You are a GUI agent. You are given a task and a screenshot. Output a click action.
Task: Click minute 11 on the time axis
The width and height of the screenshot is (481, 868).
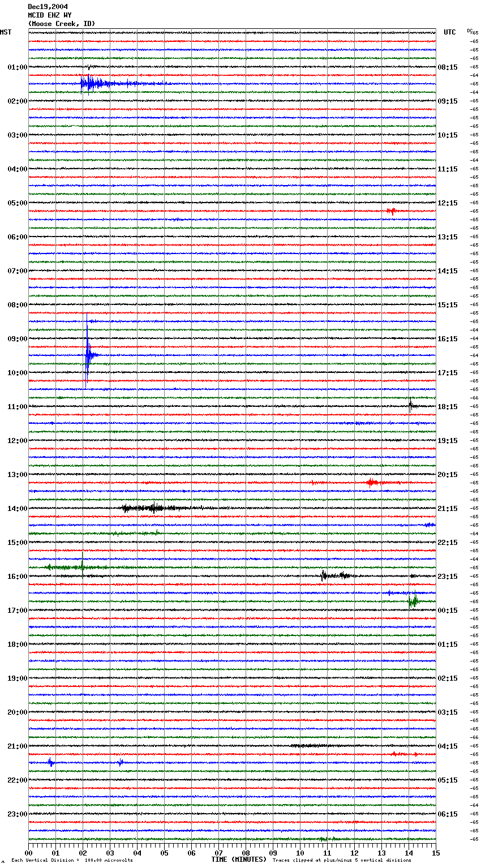pyautogui.click(x=327, y=853)
